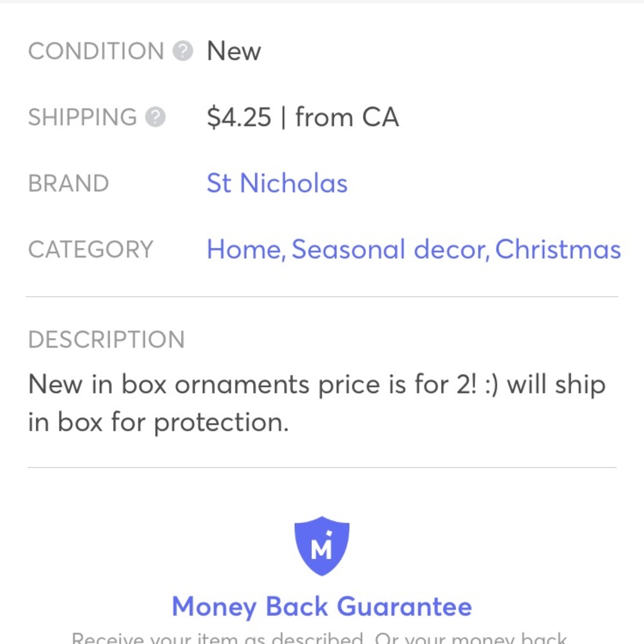Click the divider line above DESCRIPTION

(x=322, y=296)
